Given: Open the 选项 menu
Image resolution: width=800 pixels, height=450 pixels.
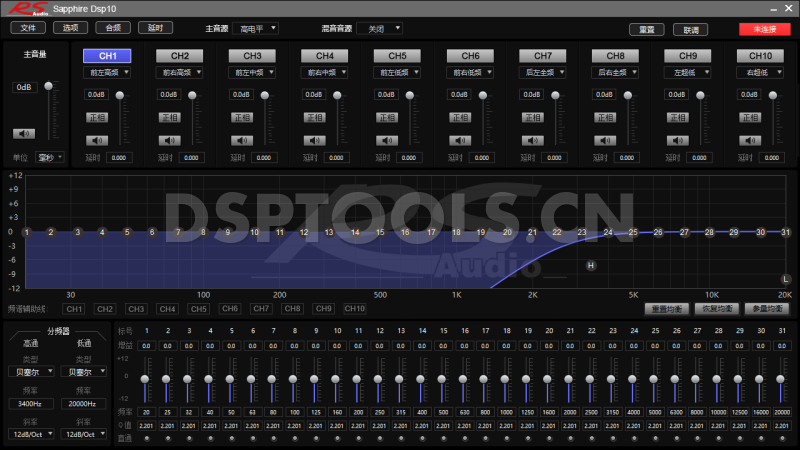Looking at the screenshot, I should (70, 28).
